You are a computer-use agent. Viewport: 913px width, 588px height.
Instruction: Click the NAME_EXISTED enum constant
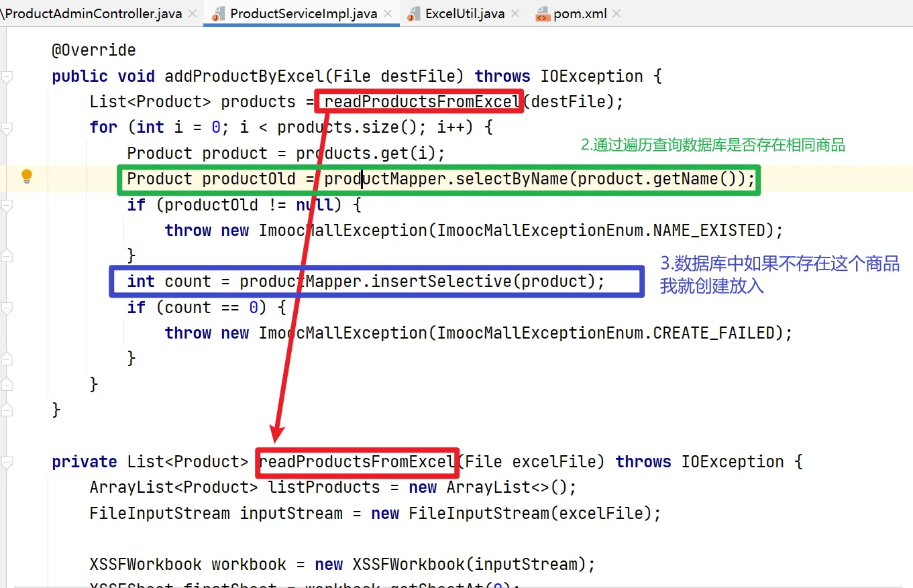710,231
